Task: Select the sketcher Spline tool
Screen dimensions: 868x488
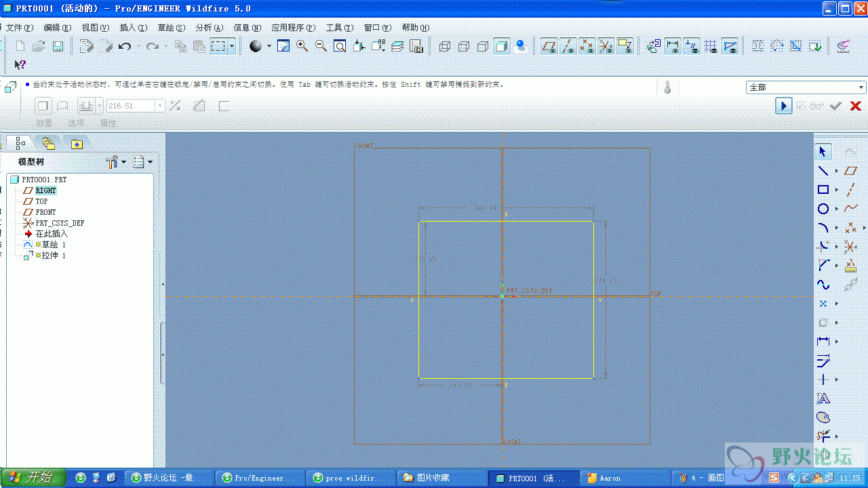Action: 823,285
